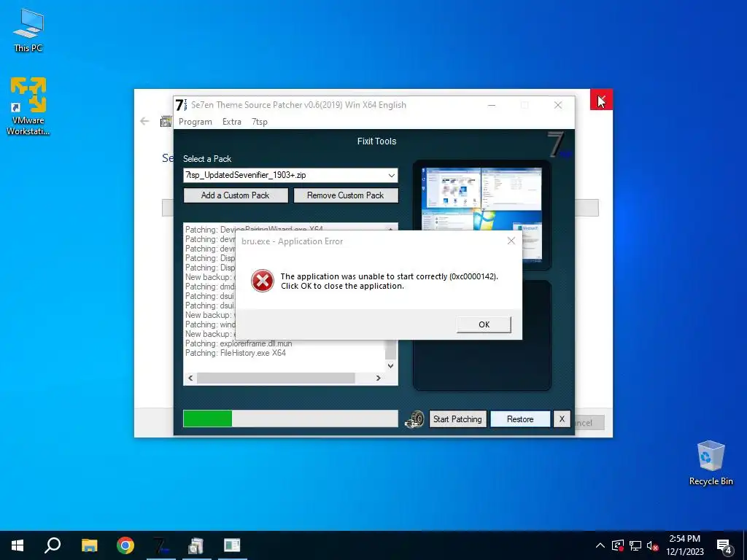747x560 pixels.
Task: Open the clock showing 2:54 PM
Action: (684, 545)
